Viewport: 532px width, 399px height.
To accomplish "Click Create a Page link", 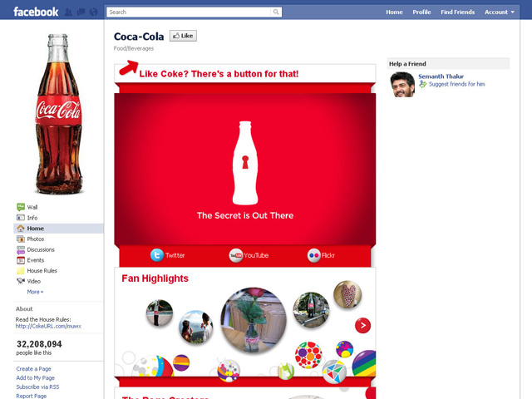I will (x=33, y=369).
